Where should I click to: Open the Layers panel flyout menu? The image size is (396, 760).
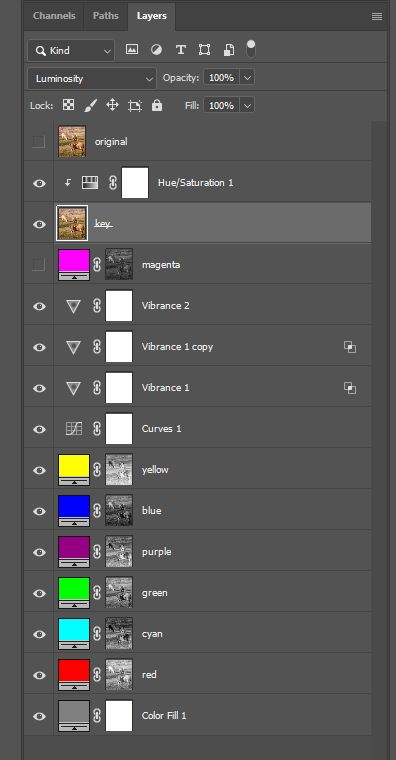point(377,16)
